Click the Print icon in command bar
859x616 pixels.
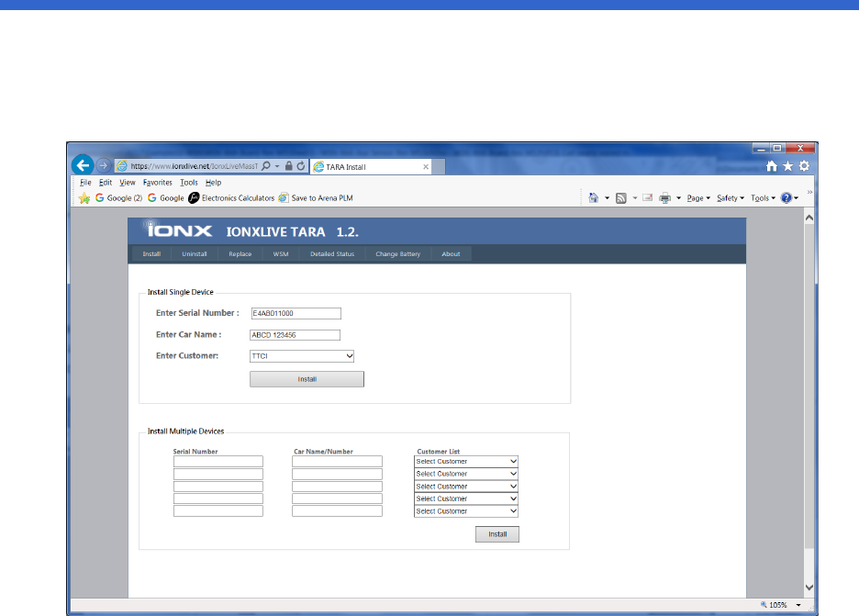[x=664, y=198]
